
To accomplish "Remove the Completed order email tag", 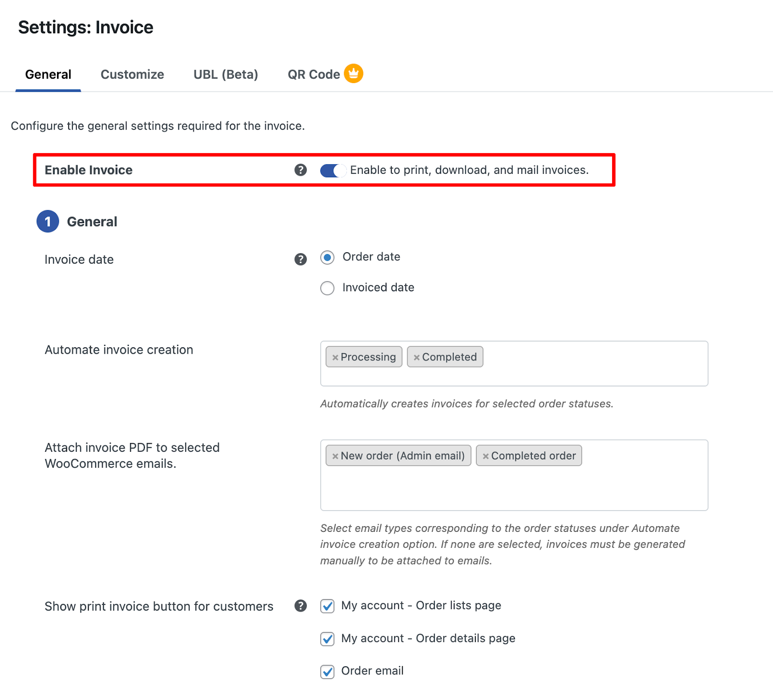I will click(487, 455).
